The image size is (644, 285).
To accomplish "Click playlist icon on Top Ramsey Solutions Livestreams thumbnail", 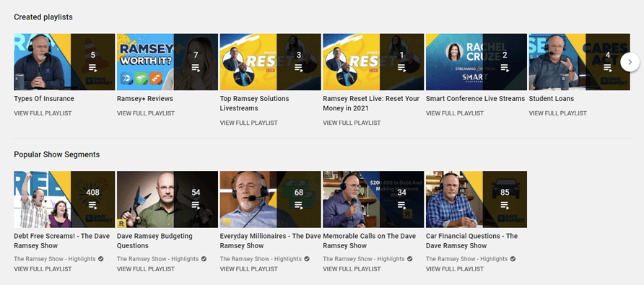I will coord(299,67).
